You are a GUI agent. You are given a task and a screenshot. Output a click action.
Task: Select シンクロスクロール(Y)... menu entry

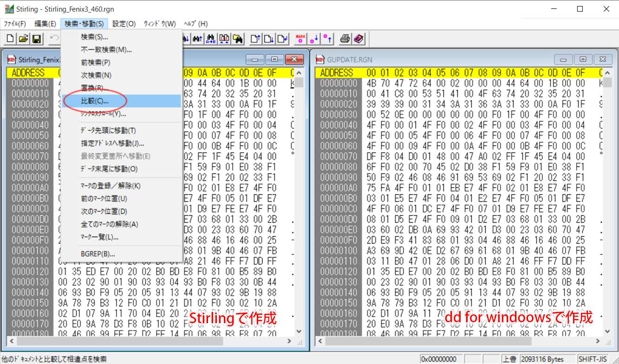tap(122, 114)
